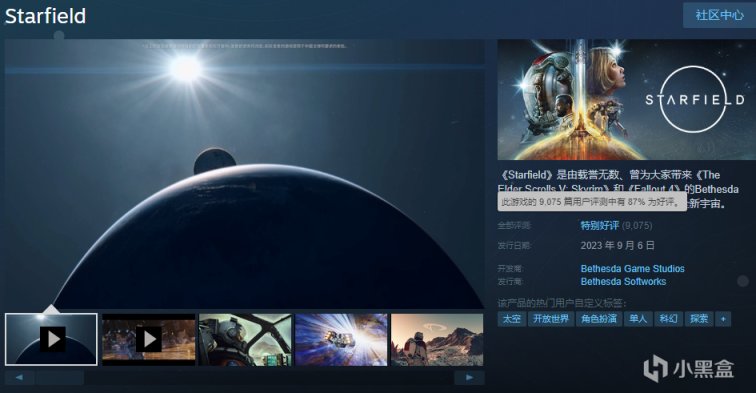The height and width of the screenshot is (393, 756).
Task: Open the 社区中心 community hub
Action: pos(719,15)
